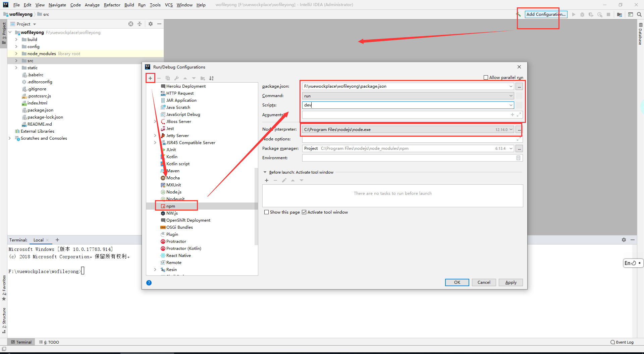Viewport: 644px width, 354px height.
Task: Enable Allow parallel run checkbox
Action: point(486,78)
